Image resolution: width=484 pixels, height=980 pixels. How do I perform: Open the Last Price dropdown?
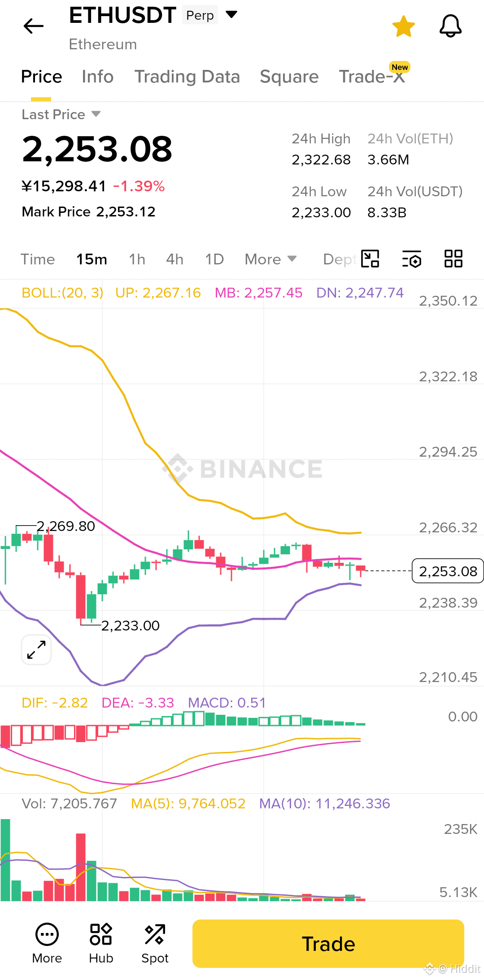pos(61,115)
